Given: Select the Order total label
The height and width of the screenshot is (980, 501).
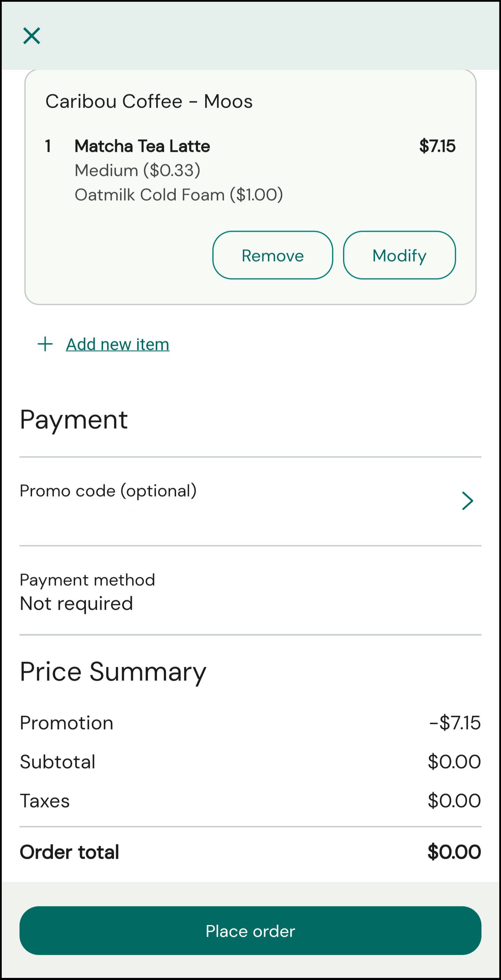Looking at the screenshot, I should click(x=70, y=852).
